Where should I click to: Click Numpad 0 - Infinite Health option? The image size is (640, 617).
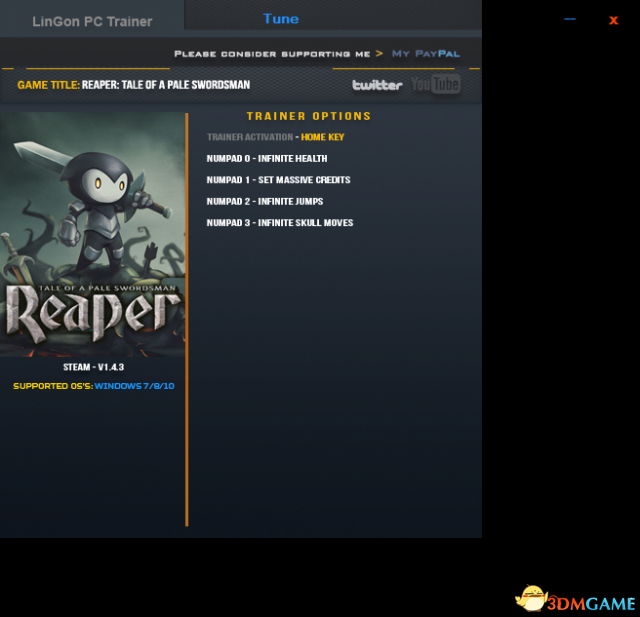[x=267, y=158]
